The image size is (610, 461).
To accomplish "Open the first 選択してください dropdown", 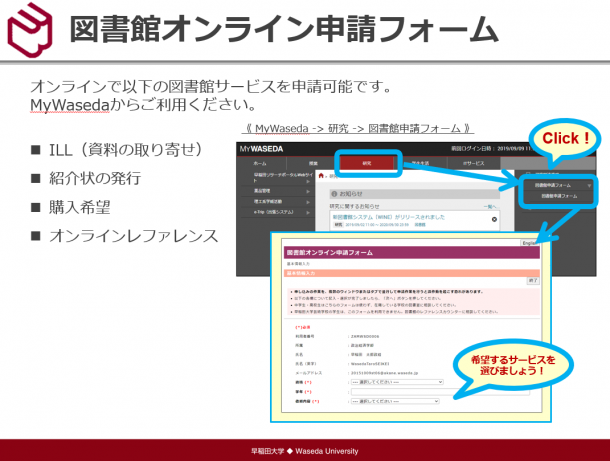I will coord(397,382).
